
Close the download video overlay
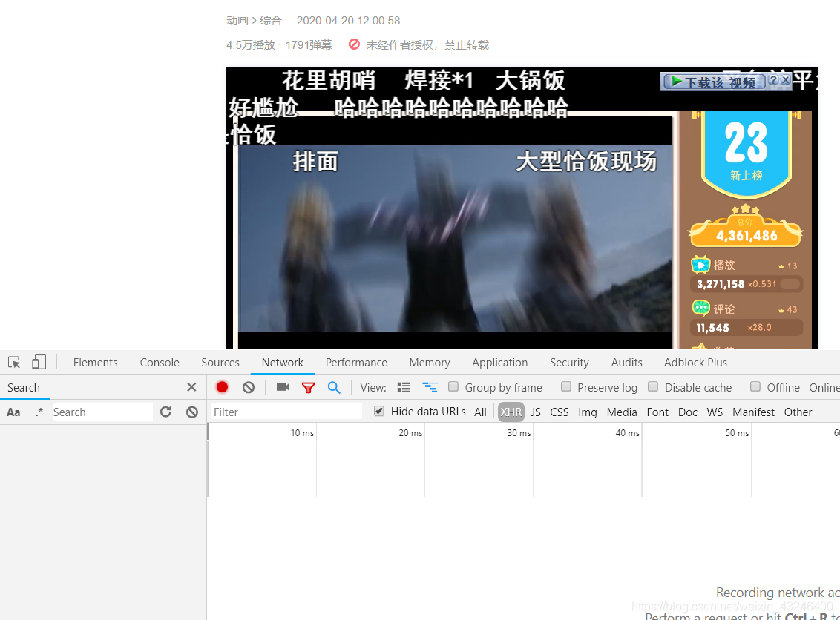pos(785,80)
